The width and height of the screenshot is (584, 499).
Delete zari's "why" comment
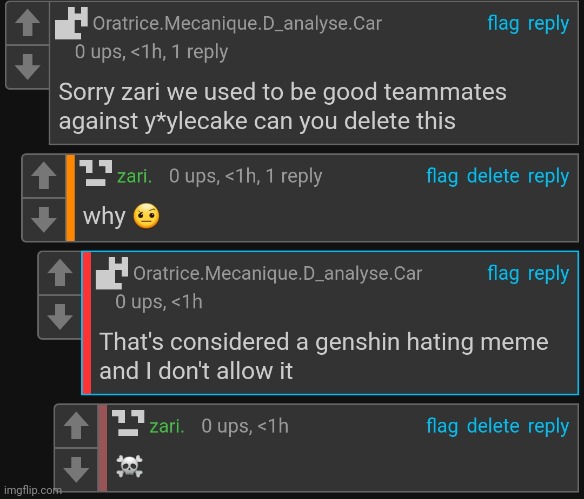(493, 176)
